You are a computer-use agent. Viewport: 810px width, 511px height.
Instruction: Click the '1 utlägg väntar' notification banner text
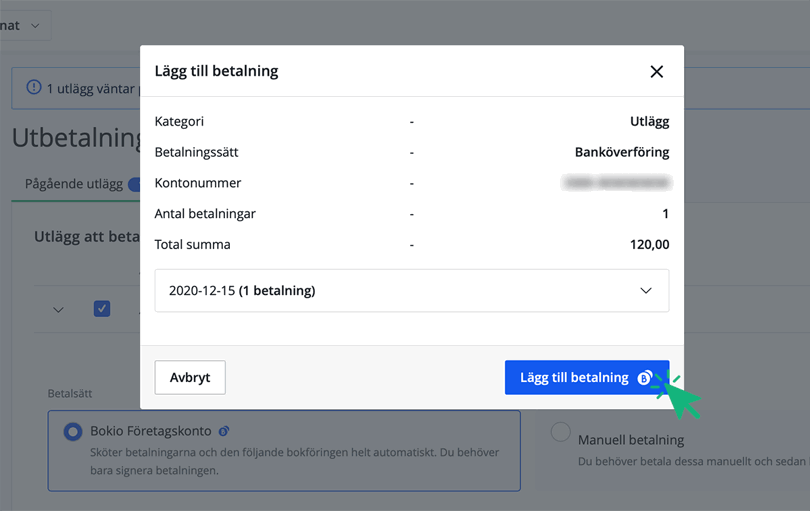point(90,89)
